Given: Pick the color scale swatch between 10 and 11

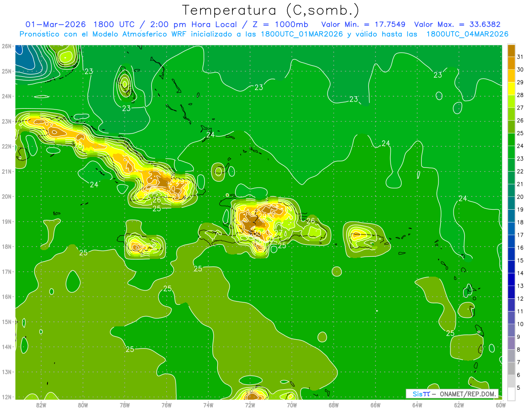Looking at the screenshot, I should (x=511, y=318).
